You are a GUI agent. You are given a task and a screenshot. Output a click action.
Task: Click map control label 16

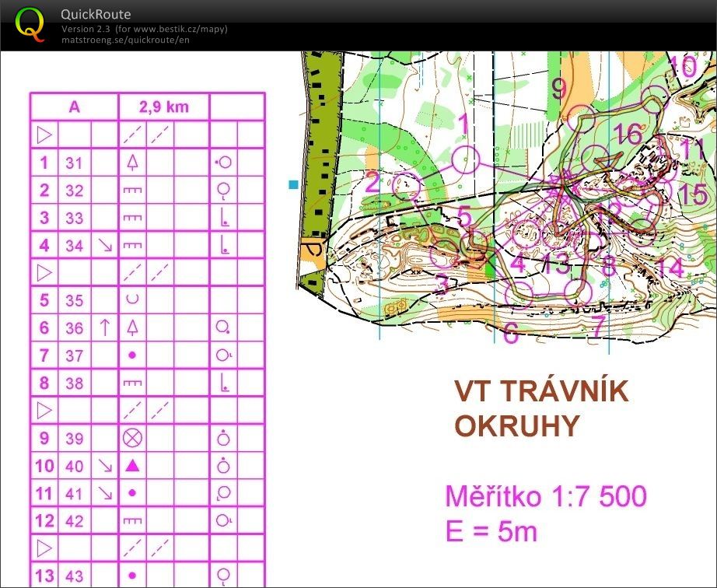(628, 134)
